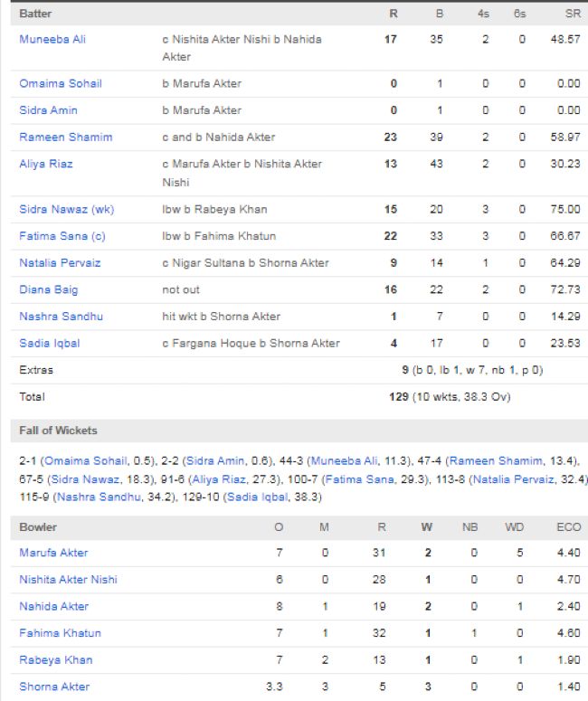This screenshot has width=588, height=701.
Task: Open Nishita Akter Nishi's bowler link
Action: pyautogui.click(x=68, y=580)
